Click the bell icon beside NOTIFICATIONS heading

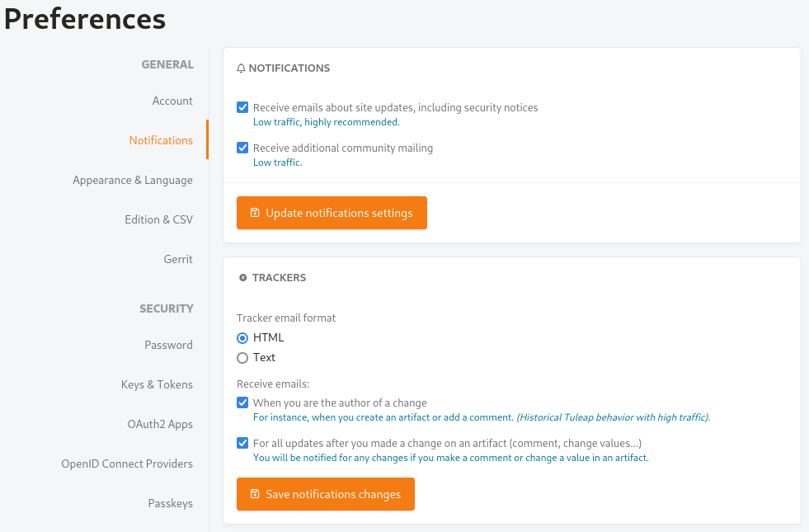pyautogui.click(x=241, y=68)
